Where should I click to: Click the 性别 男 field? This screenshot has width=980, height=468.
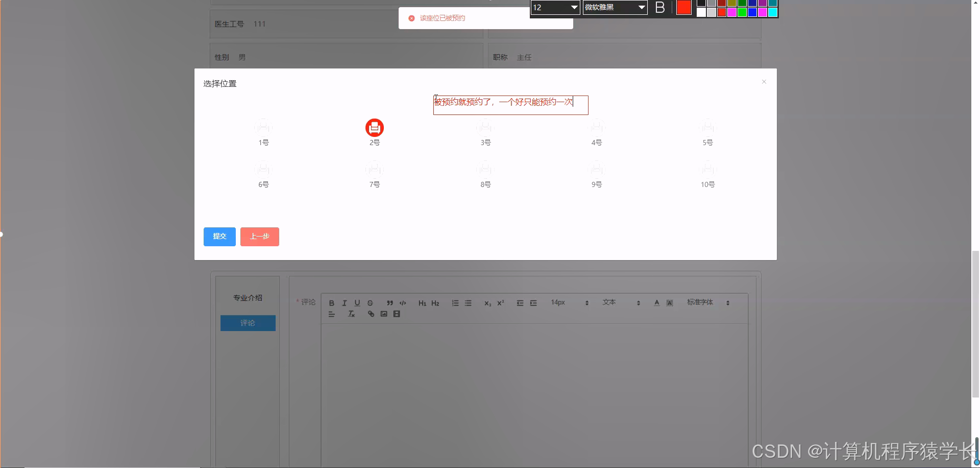pyautogui.click(x=346, y=56)
